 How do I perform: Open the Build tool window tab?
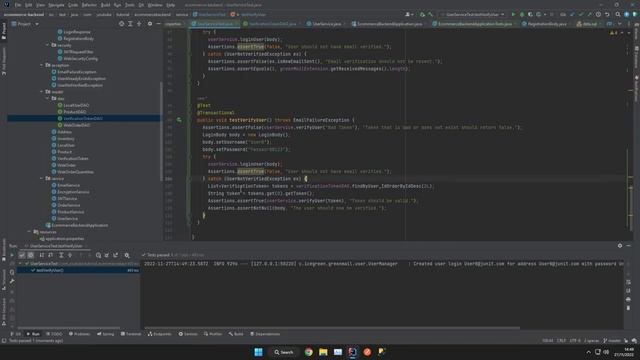point(236,334)
